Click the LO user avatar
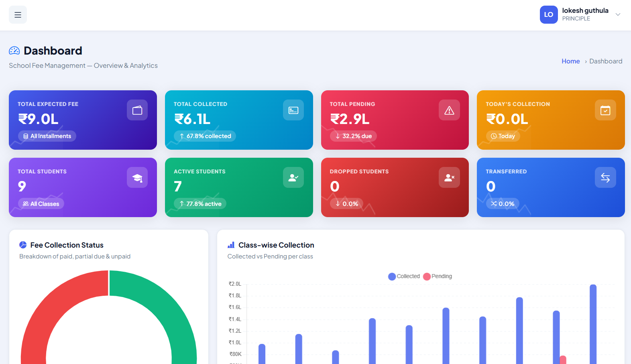Image resolution: width=631 pixels, height=364 pixels. (x=548, y=14)
